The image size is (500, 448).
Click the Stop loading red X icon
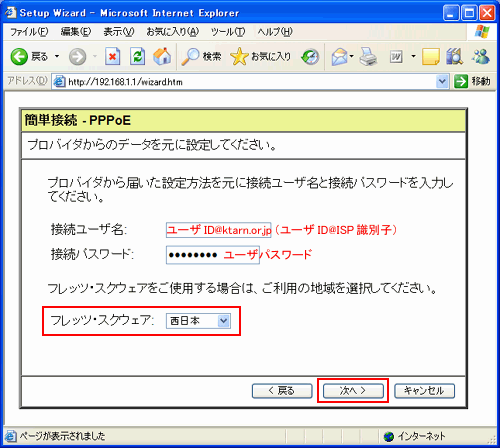click(113, 56)
